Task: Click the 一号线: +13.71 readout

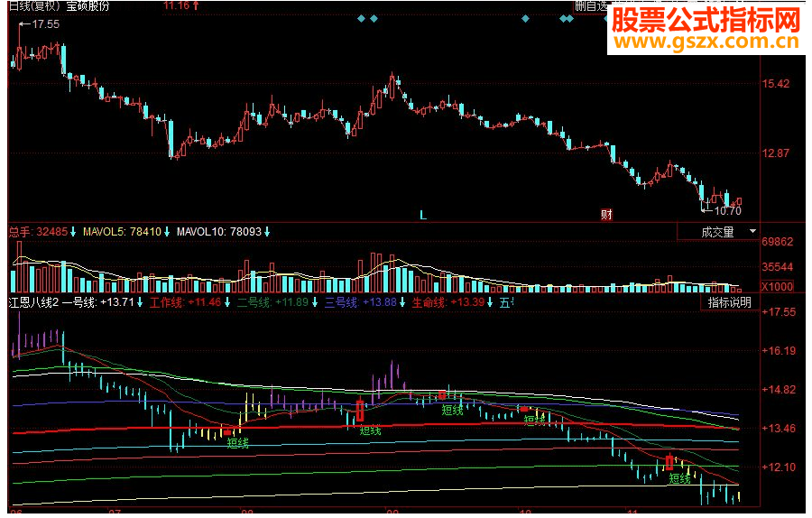Action: click(98, 302)
